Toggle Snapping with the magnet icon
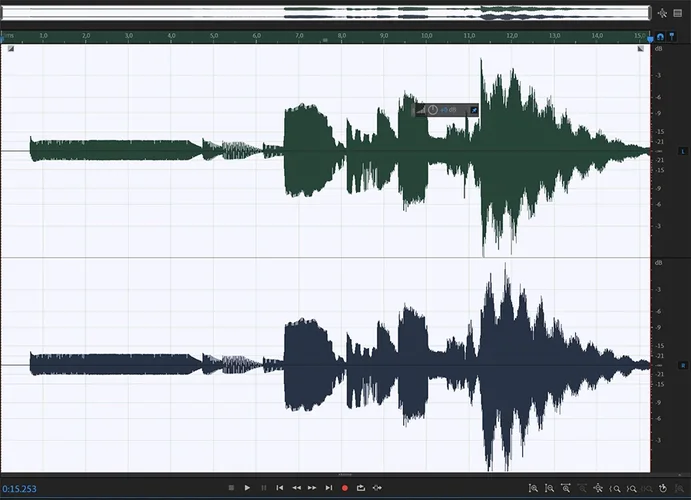Image resolution: width=691 pixels, height=500 pixels. [x=660, y=37]
